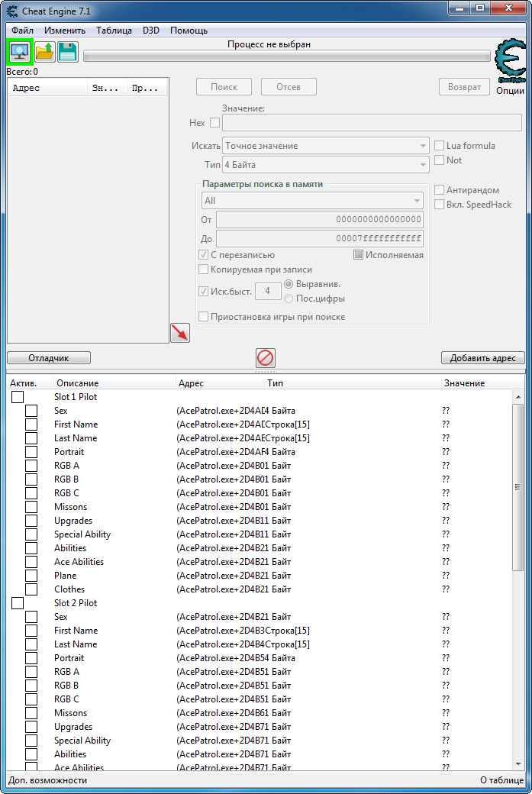Open the process list monitor icon
Screen dimensions: 532x794
(20, 52)
